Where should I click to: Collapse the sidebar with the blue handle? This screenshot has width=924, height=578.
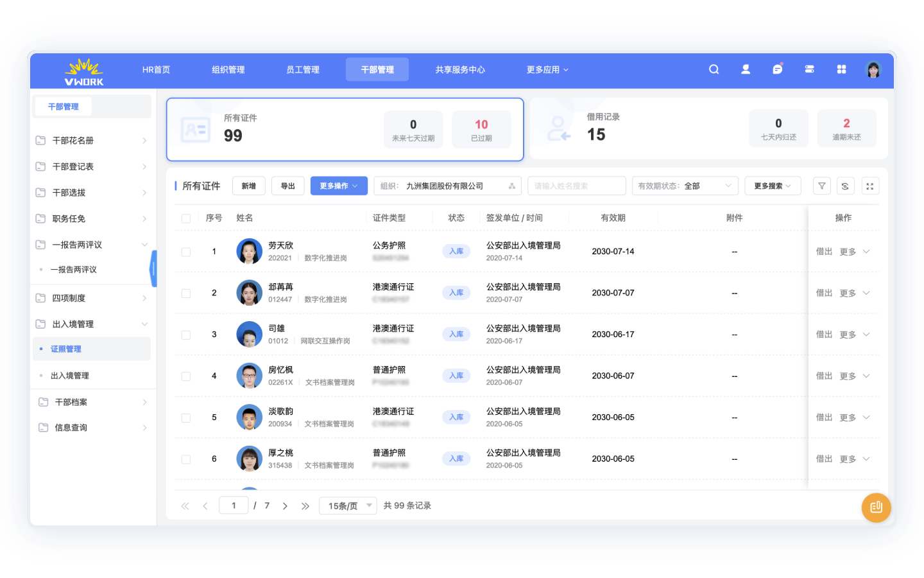point(153,268)
